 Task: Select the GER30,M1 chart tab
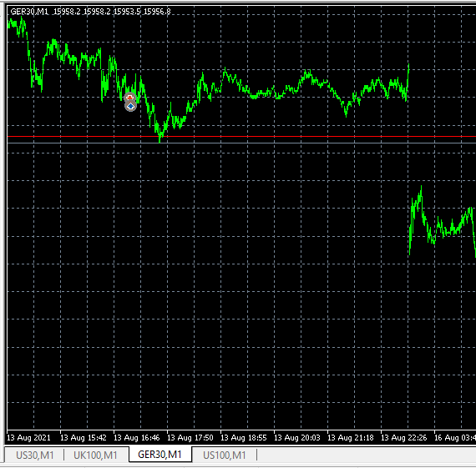(160, 455)
